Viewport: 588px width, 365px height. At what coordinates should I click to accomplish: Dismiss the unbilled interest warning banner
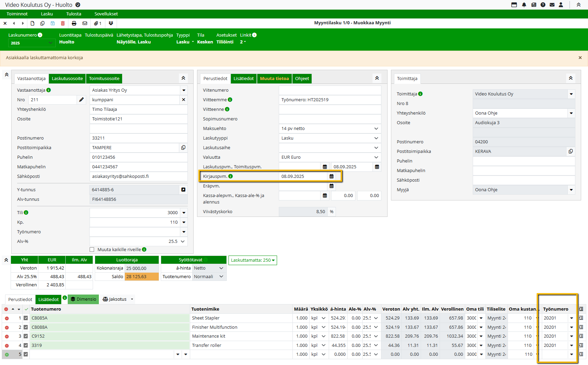coord(580,58)
